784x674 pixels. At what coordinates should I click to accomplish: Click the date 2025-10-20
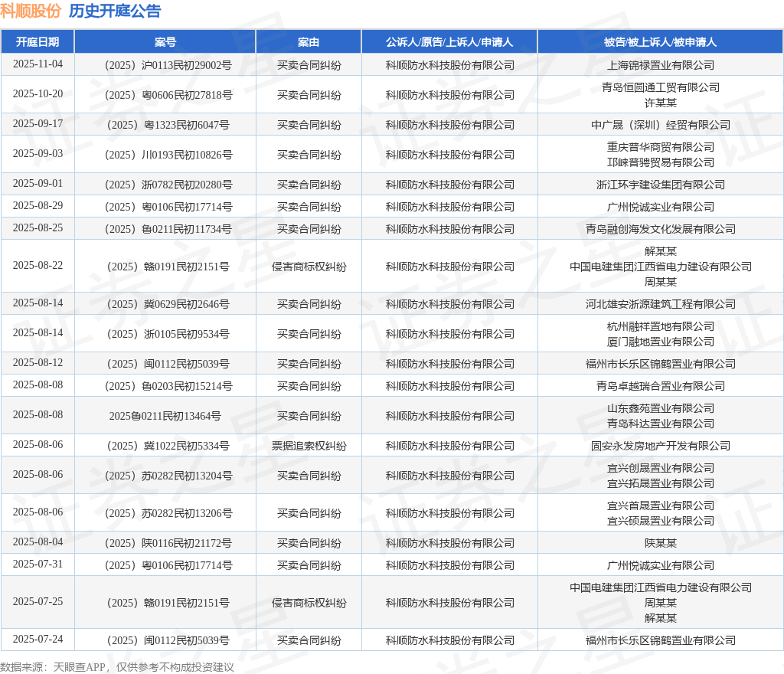[38, 94]
